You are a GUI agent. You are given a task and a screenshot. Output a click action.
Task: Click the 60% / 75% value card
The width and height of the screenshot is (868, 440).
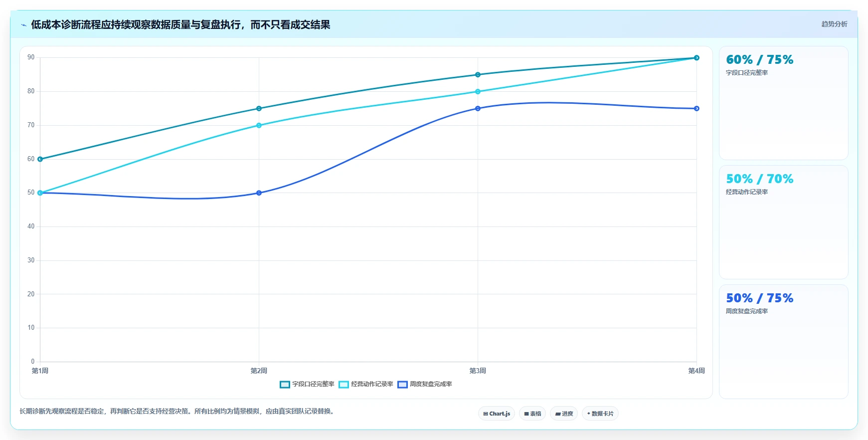(784, 103)
